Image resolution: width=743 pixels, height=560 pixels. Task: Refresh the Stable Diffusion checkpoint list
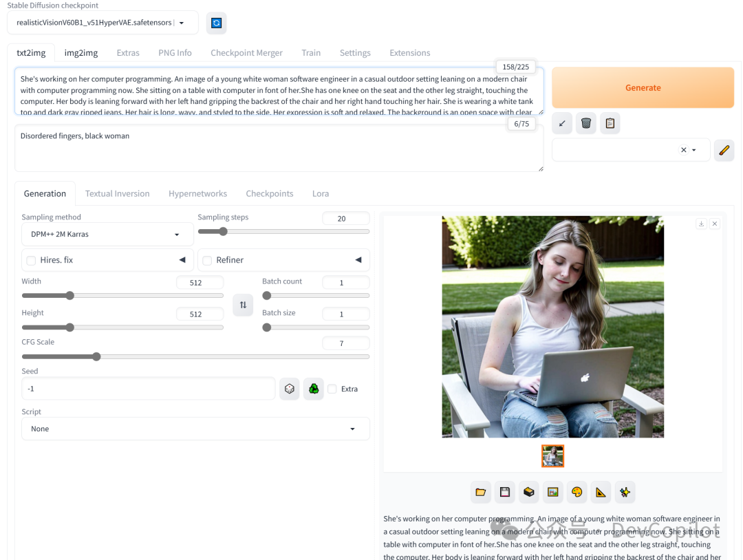pos(216,23)
